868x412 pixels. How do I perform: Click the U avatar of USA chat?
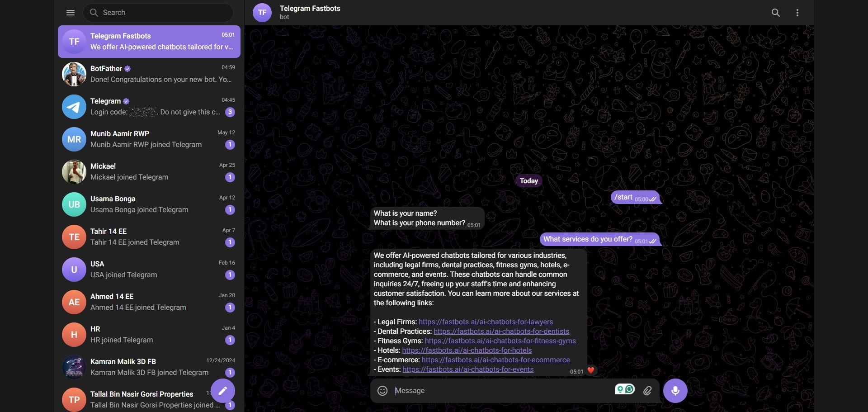(74, 270)
